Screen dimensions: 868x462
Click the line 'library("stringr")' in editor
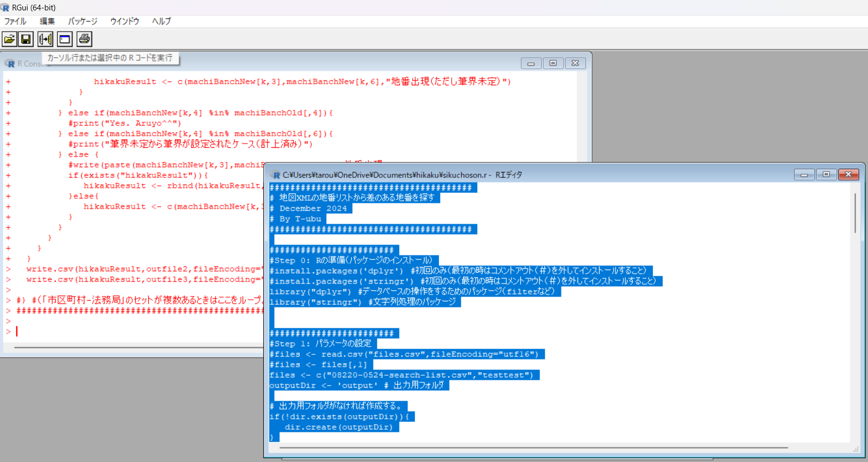365,302
